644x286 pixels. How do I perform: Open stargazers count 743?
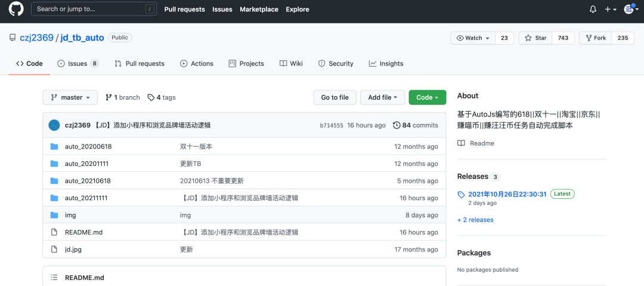(x=563, y=38)
